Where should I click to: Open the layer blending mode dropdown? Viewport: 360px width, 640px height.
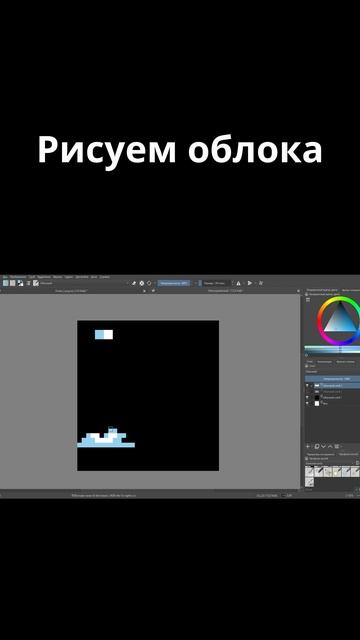(x=332, y=371)
